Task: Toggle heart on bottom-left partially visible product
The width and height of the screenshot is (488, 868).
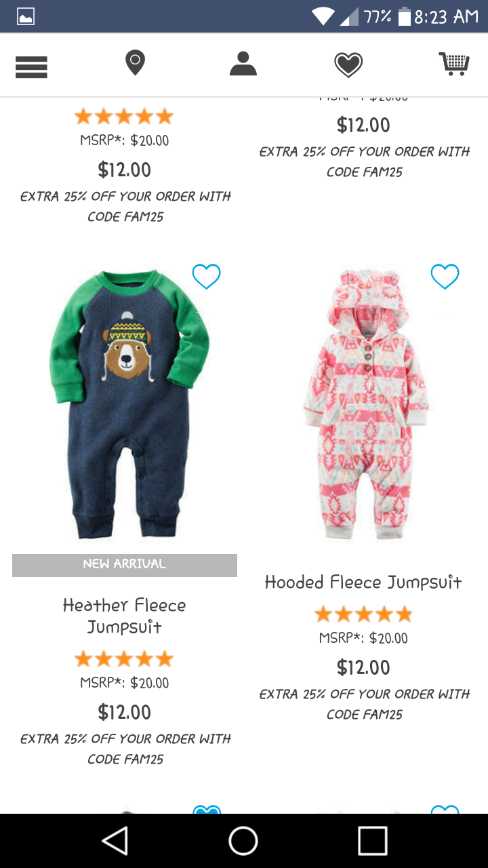Action: [207, 809]
